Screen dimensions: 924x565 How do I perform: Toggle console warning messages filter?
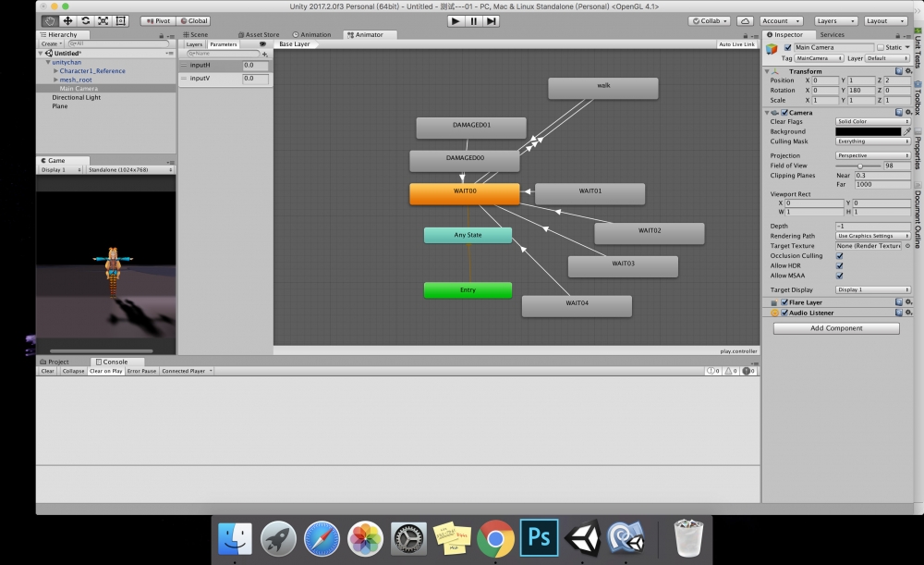(x=731, y=371)
